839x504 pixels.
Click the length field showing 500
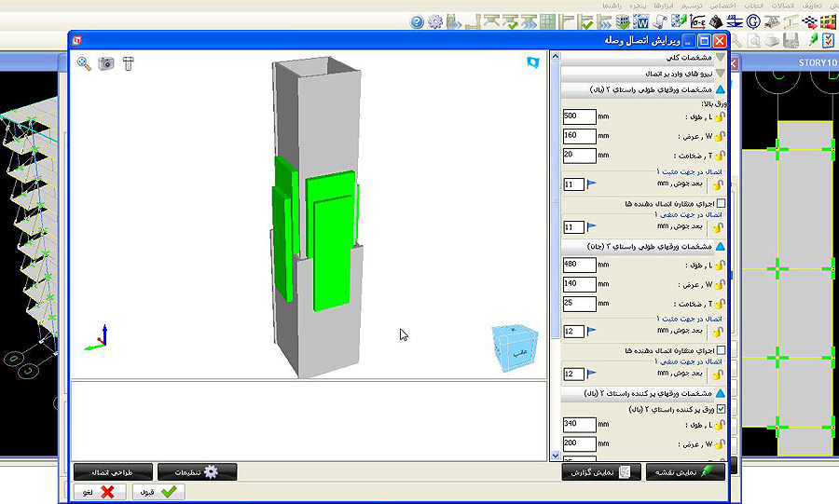pos(579,116)
